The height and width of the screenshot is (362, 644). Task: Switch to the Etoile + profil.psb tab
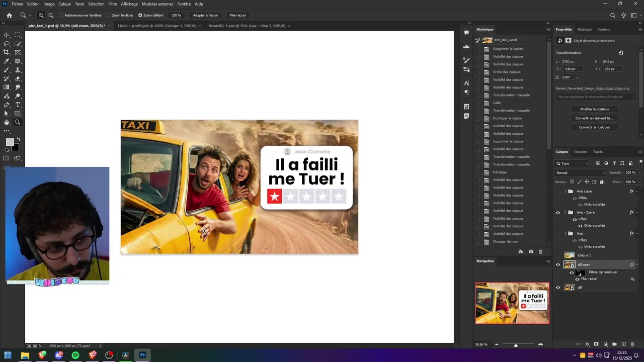[156, 26]
